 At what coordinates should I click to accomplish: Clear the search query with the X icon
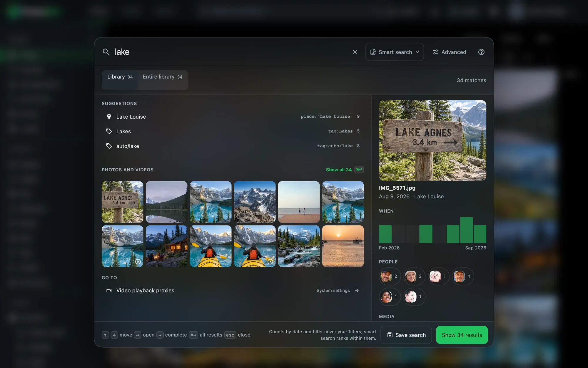355,52
